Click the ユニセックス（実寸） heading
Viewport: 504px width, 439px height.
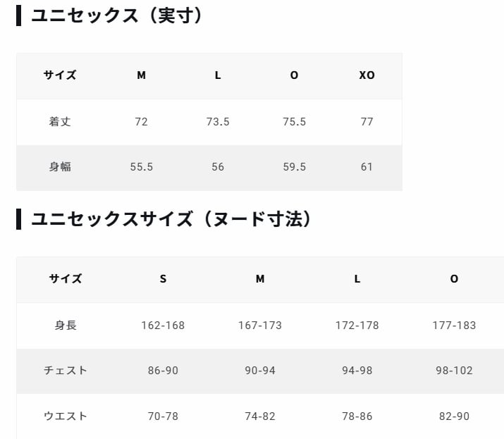117,16
